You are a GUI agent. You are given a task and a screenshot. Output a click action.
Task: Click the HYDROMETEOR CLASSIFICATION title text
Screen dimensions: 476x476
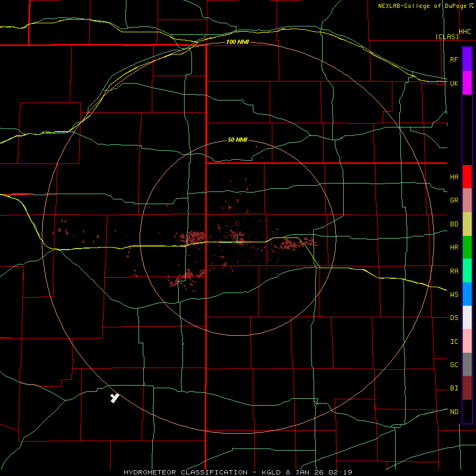pyautogui.click(x=186, y=472)
